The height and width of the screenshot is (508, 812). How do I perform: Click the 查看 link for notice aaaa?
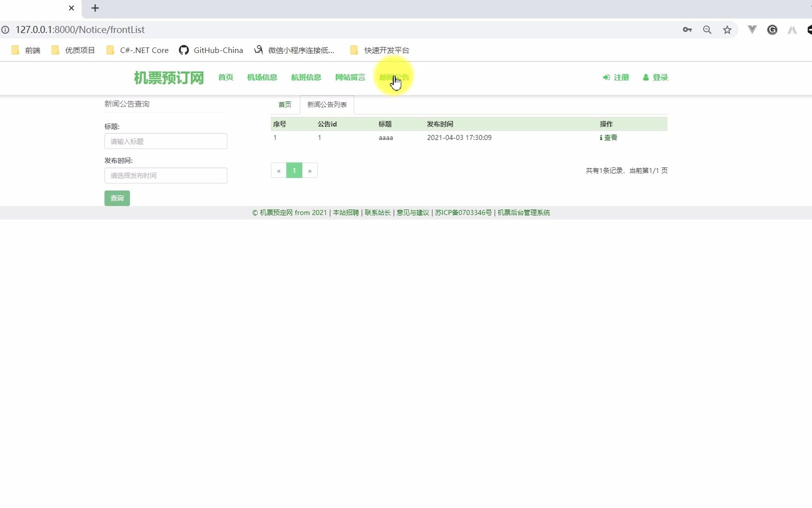(609, 137)
